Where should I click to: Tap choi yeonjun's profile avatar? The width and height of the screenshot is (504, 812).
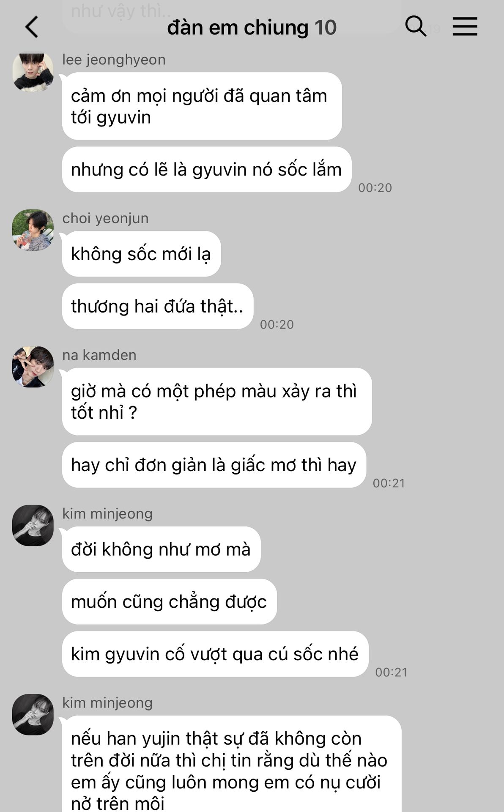[x=33, y=230]
